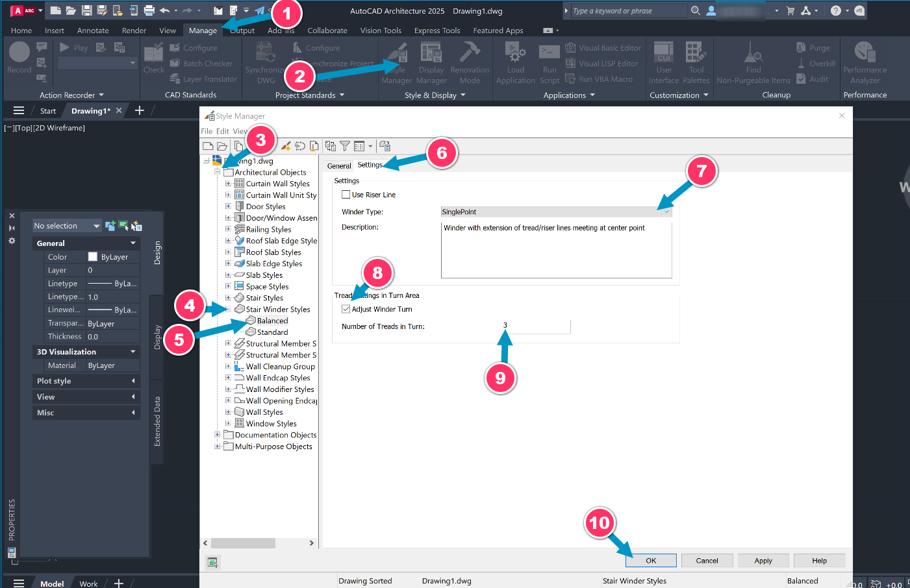
Task: Click the filter style type icon in Style Manager
Action: coord(345,146)
